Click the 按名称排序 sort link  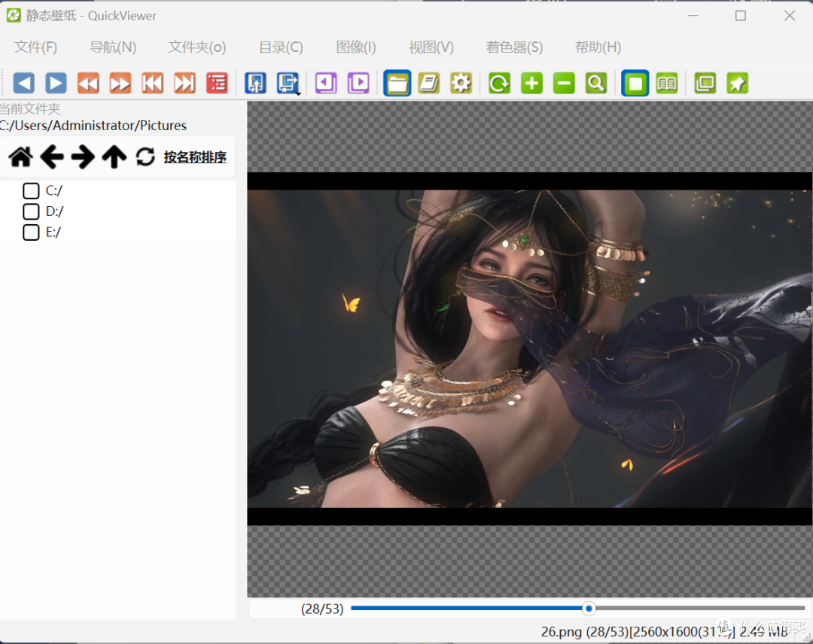[195, 157]
